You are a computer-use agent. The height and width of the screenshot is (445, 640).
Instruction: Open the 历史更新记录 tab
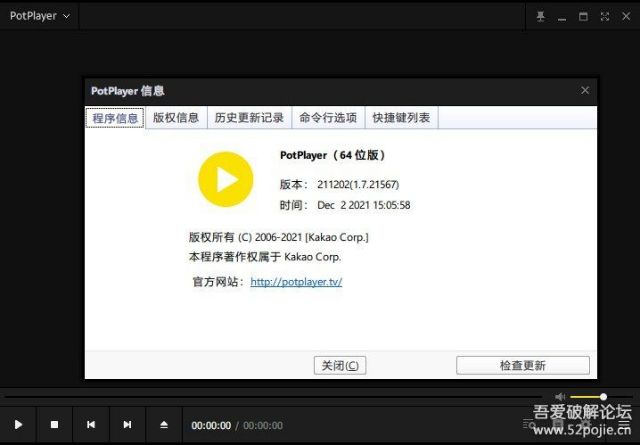249,118
